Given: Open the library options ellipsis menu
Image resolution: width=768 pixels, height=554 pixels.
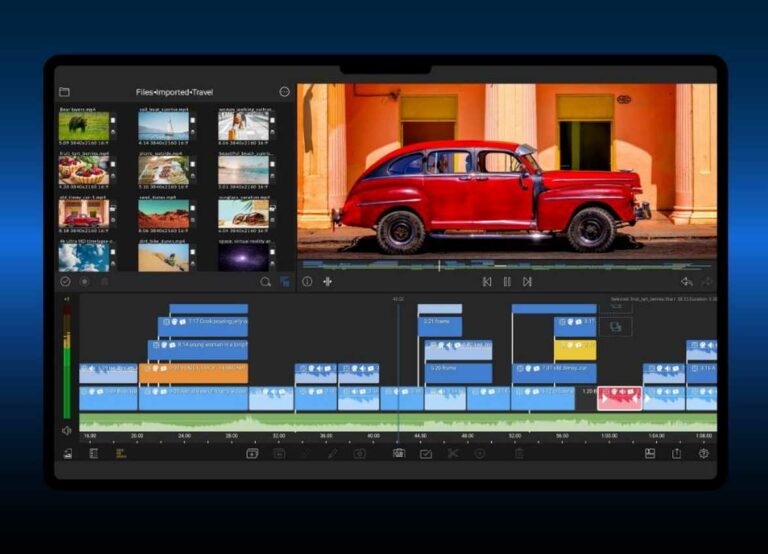Looking at the screenshot, I should pos(284,92).
